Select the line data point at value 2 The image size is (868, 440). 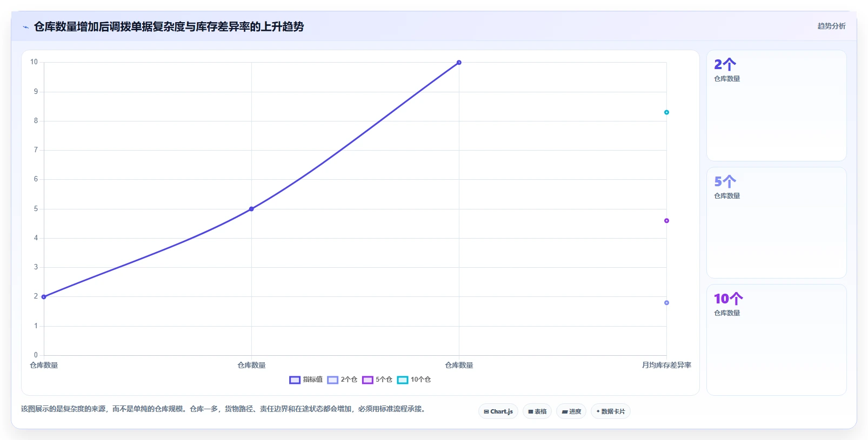44,297
